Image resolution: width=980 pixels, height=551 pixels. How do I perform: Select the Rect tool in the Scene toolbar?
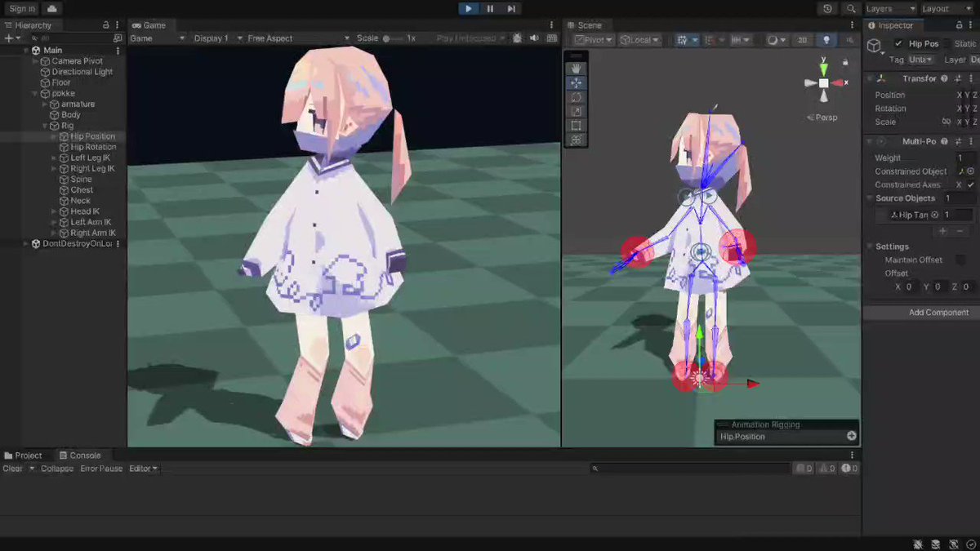(576, 126)
